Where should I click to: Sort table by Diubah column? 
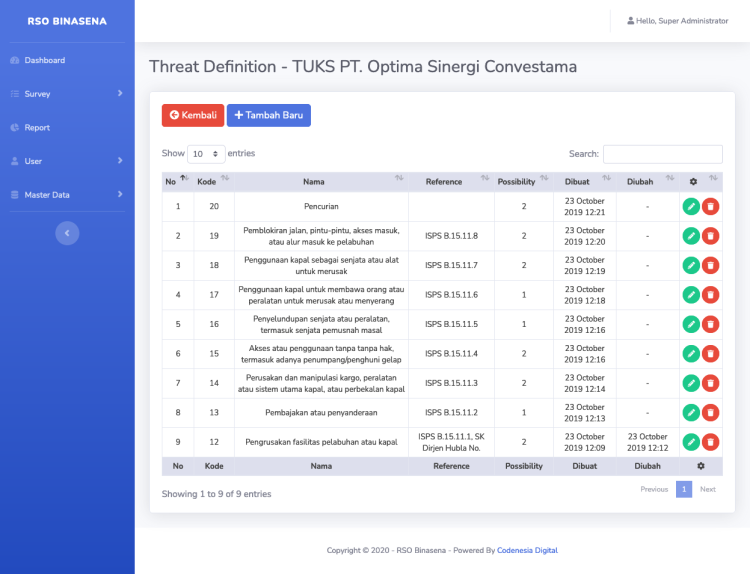648,182
